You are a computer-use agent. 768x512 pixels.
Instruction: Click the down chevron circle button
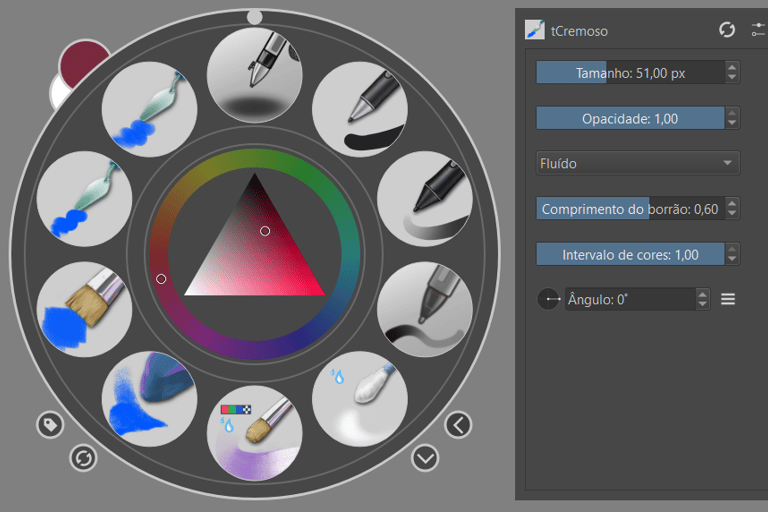(x=425, y=458)
